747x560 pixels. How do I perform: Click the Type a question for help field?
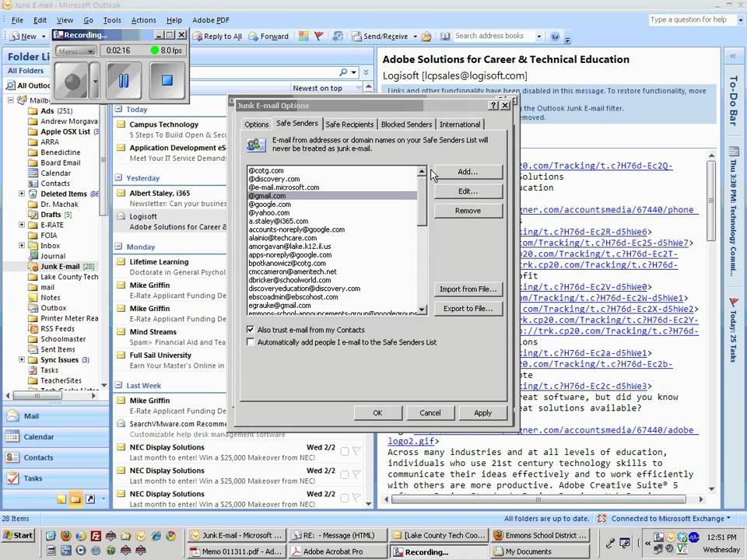pyautogui.click(x=693, y=20)
